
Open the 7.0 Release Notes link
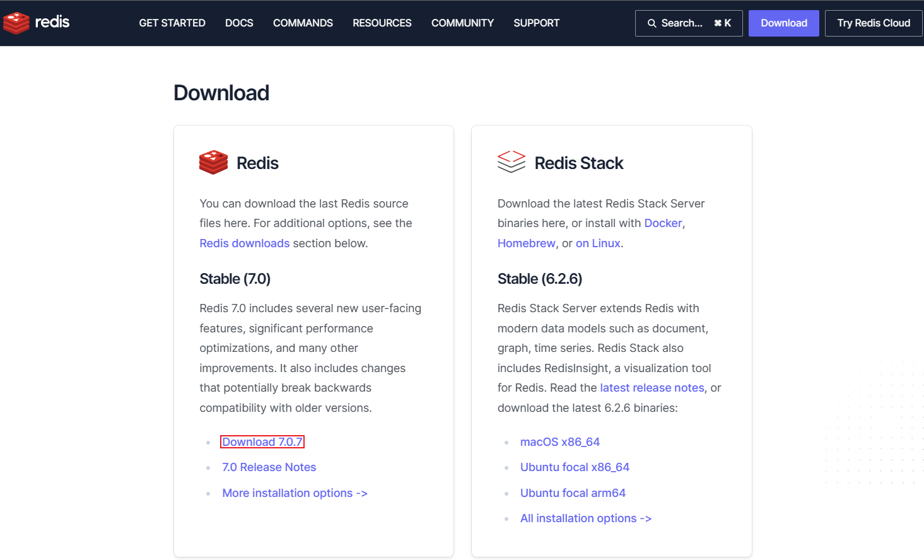pyautogui.click(x=269, y=467)
